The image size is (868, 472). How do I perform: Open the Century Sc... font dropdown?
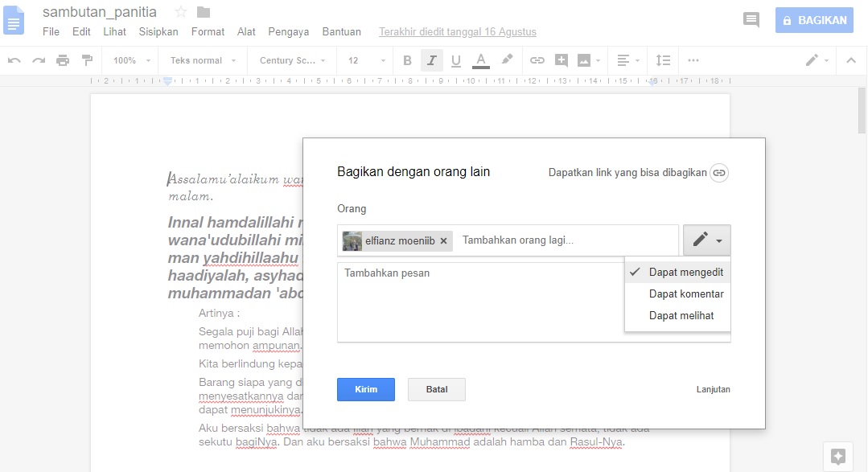[x=293, y=60]
